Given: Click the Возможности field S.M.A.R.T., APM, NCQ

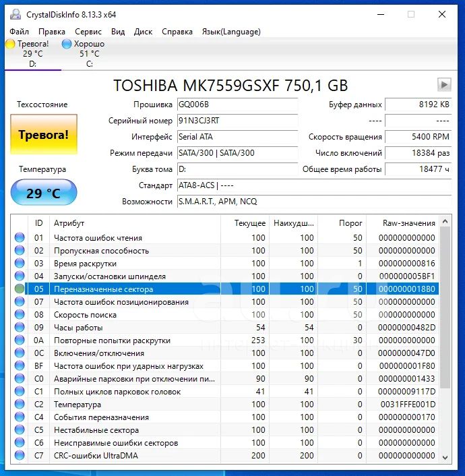Looking at the screenshot, I should [315, 202].
